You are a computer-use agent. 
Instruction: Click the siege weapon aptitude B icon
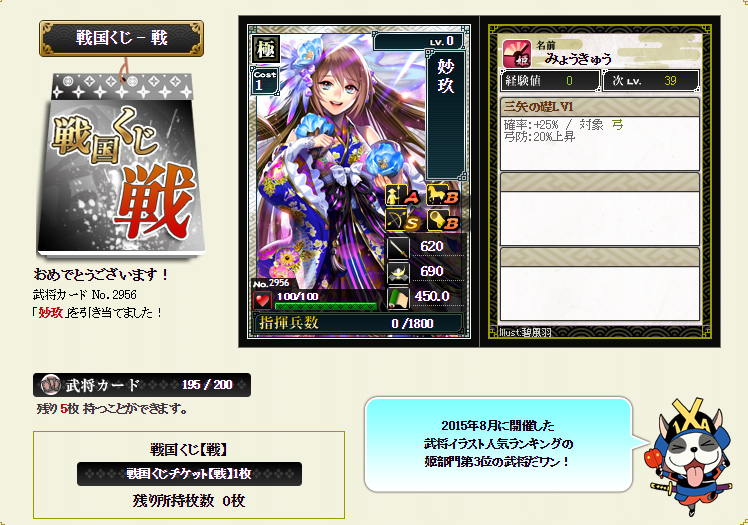point(442,220)
